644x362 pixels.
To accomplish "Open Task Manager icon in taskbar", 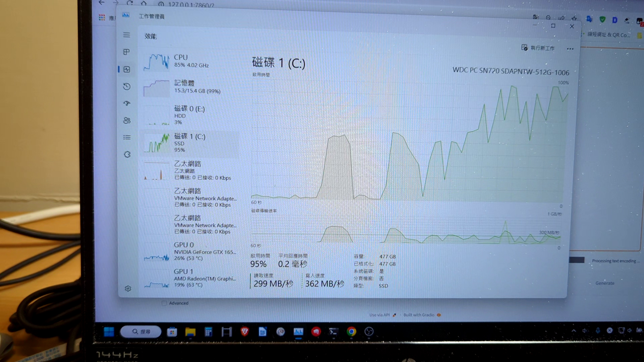I will [298, 332].
